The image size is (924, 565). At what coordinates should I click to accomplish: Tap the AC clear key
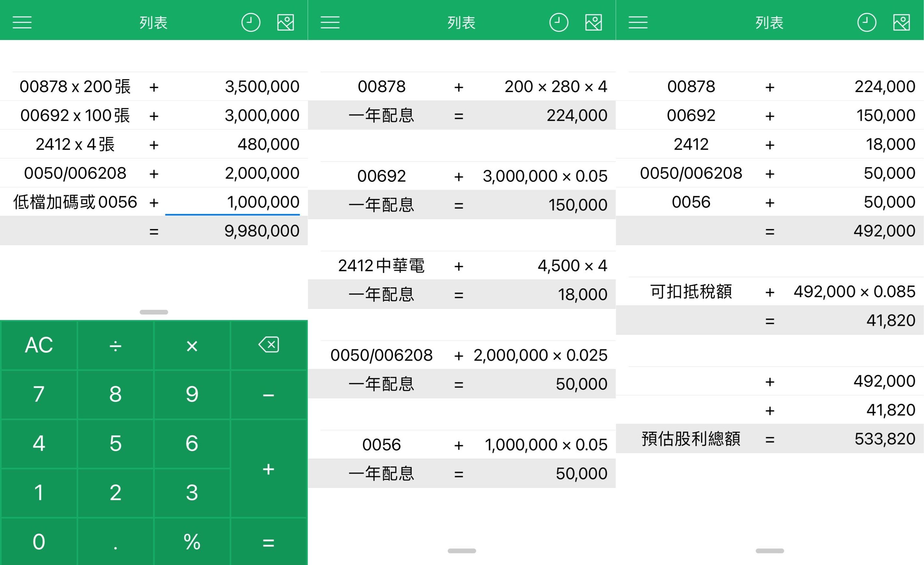[39, 345]
